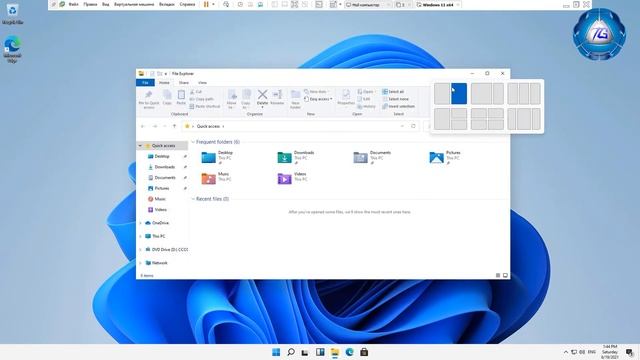Open Search from the taskbar
Viewport: 640px width, 360px height.
291,352
